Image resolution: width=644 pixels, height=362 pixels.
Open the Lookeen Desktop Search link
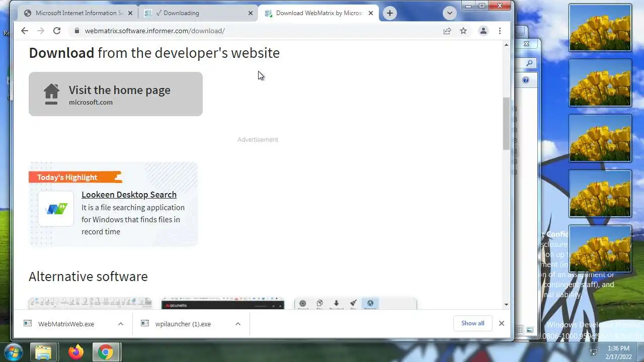[129, 195]
